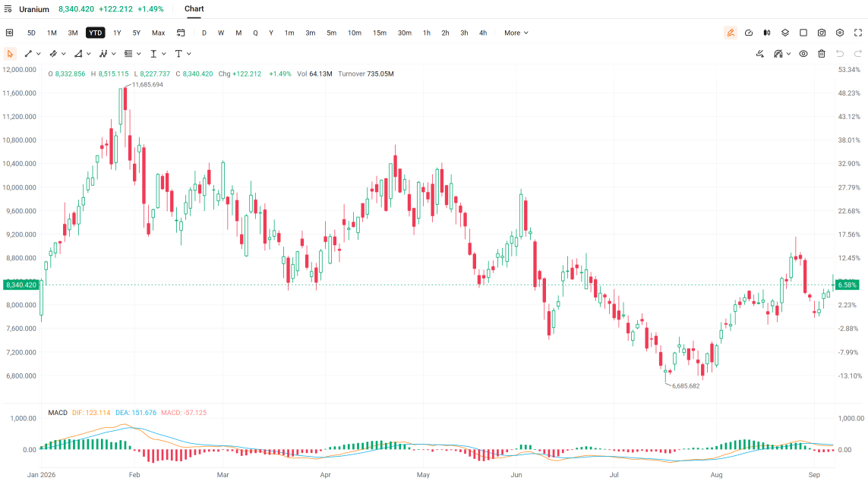Click the 8,340.420 current price tag
The width and height of the screenshot is (868, 481).
(21, 285)
